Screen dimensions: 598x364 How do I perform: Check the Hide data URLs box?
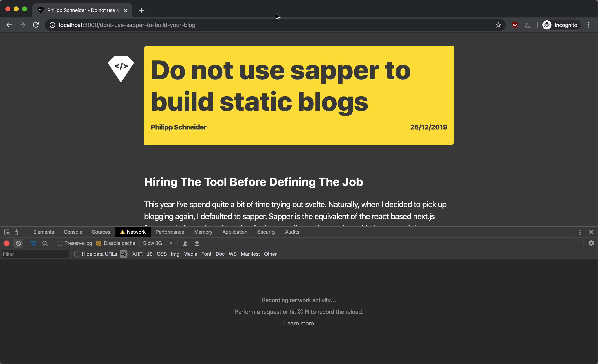pos(77,254)
